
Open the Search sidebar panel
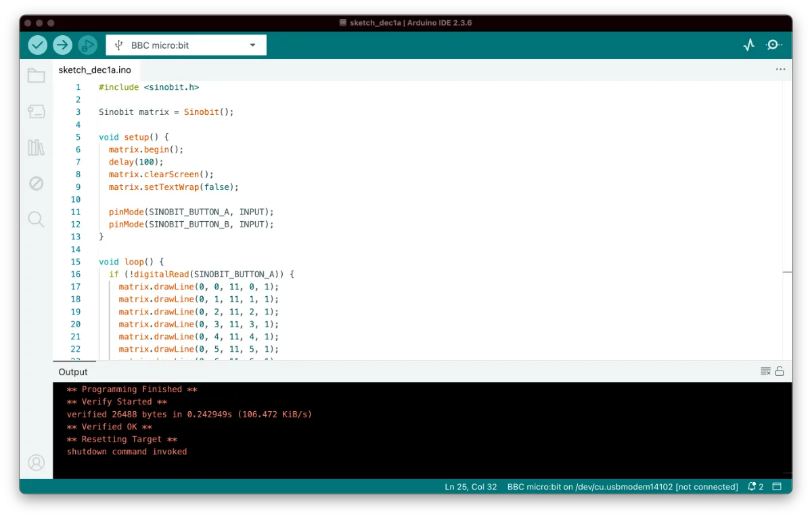37,219
